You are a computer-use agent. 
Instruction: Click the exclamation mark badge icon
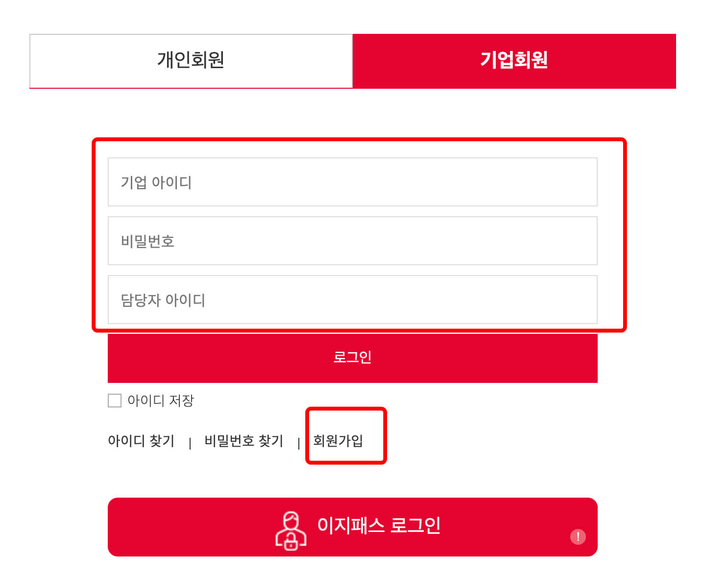[579, 537]
